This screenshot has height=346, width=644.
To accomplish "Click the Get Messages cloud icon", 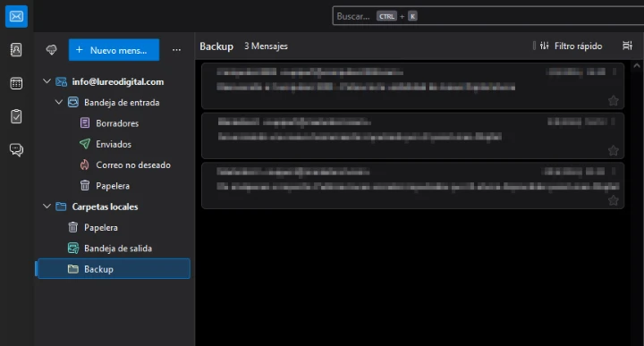I will (51, 50).
